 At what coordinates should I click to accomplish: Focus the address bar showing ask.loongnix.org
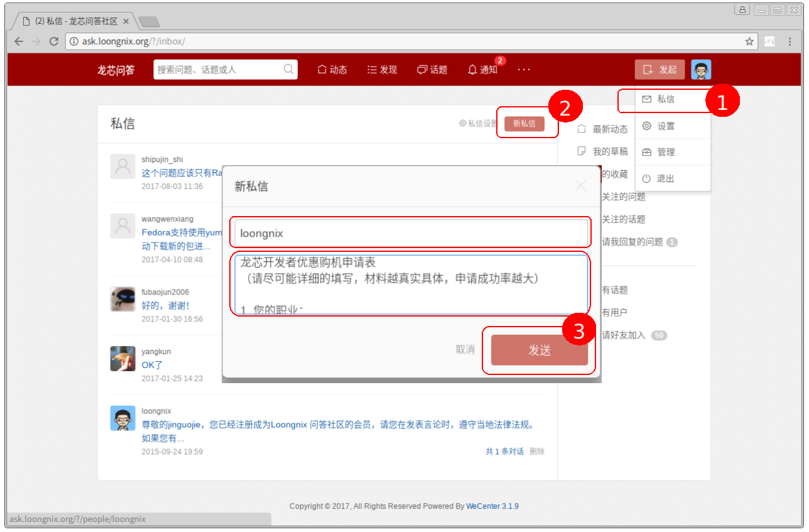click(x=411, y=41)
